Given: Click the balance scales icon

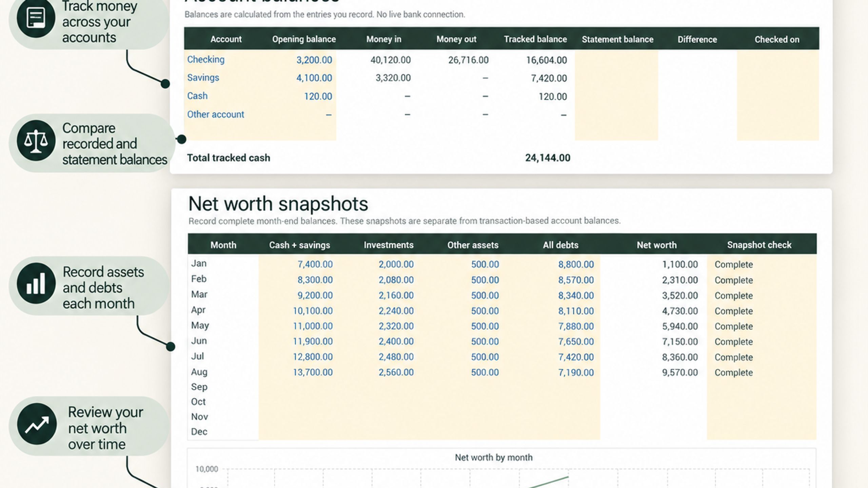Looking at the screenshot, I should pyautogui.click(x=36, y=141).
